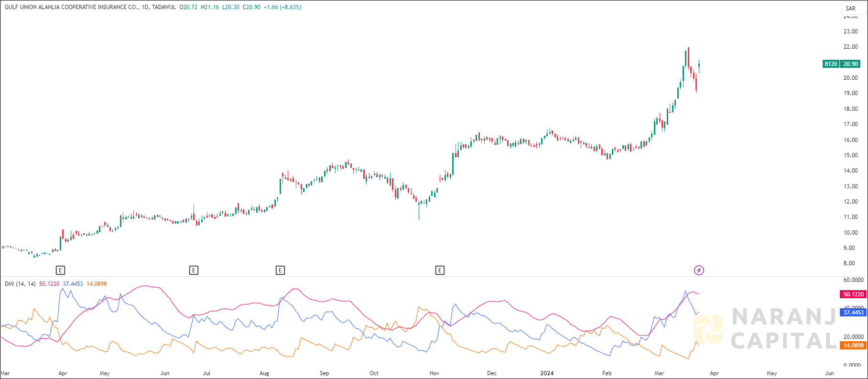This screenshot has height=379, width=868.
Task: Click the TADAWUL exchange label
Action: coord(164,7)
